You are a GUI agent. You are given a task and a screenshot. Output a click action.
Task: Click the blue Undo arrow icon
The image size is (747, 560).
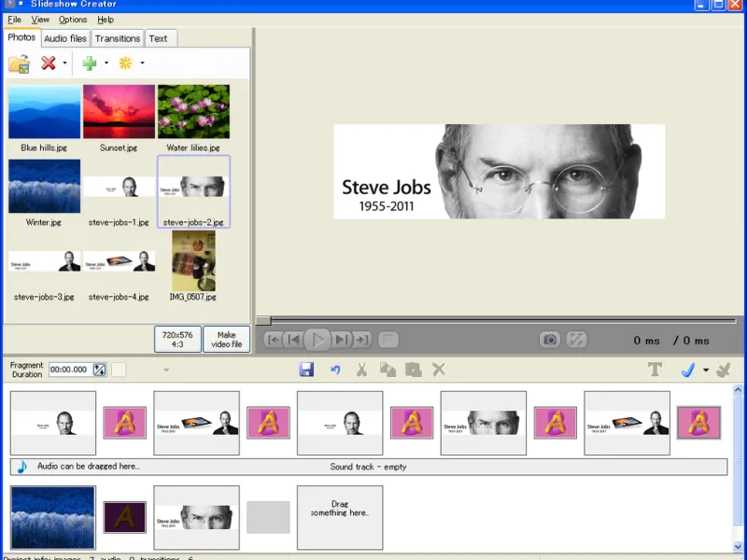tap(335, 370)
